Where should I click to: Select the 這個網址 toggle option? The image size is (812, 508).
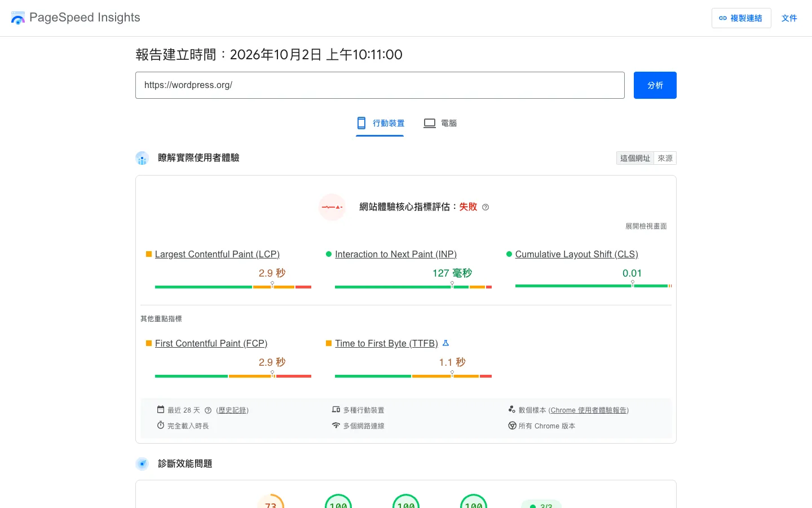point(635,158)
